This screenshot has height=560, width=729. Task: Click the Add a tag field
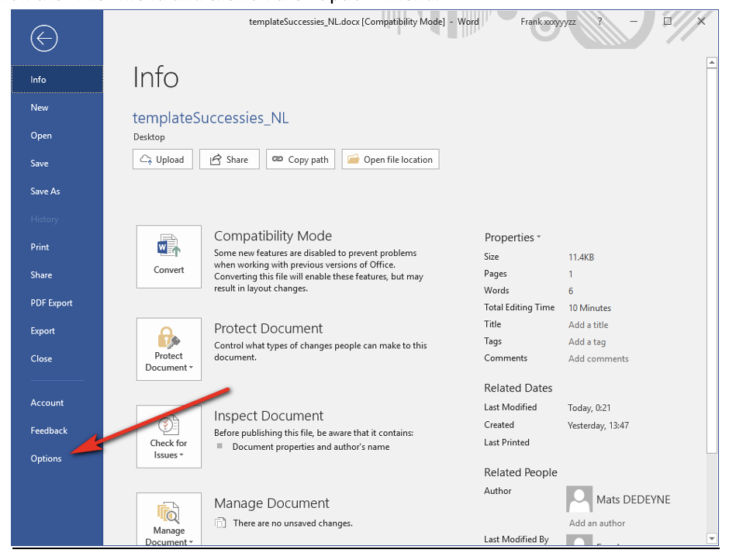pyautogui.click(x=587, y=342)
